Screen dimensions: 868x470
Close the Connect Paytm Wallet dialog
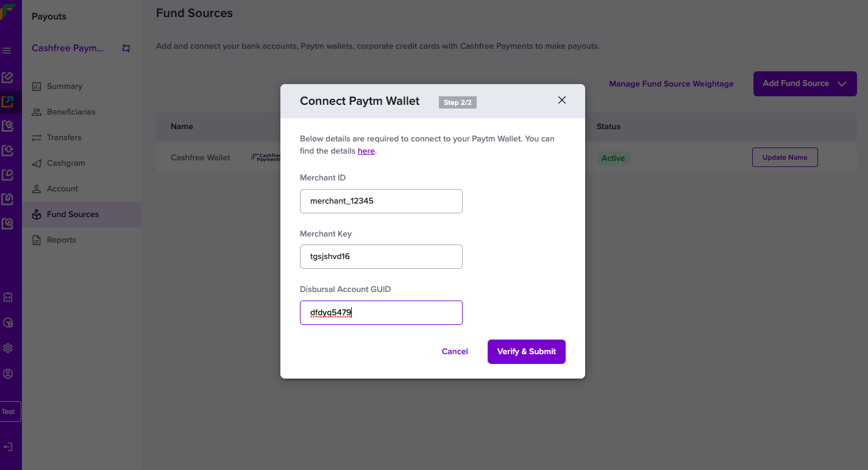click(x=562, y=100)
